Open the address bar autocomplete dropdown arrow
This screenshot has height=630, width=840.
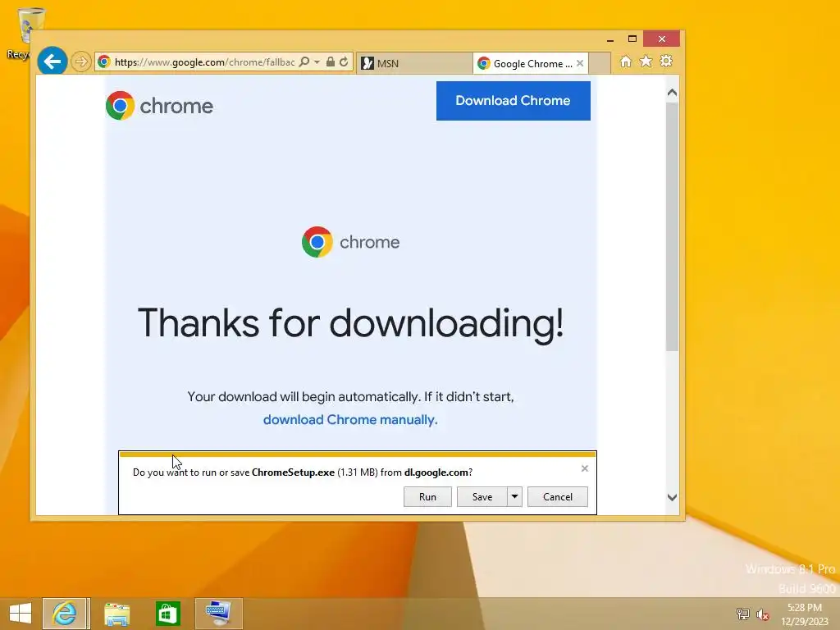click(x=317, y=62)
